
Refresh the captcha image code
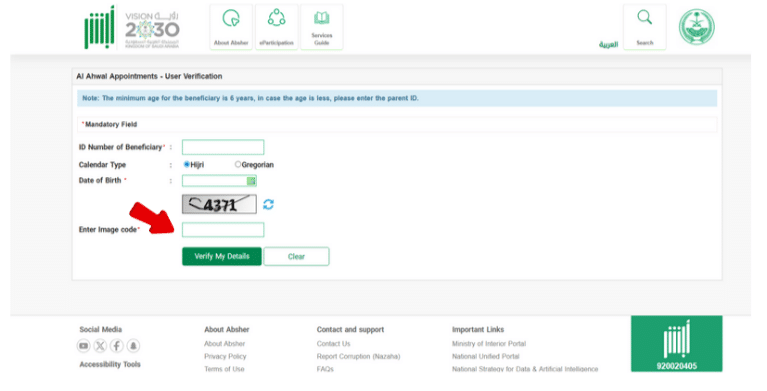(x=268, y=204)
